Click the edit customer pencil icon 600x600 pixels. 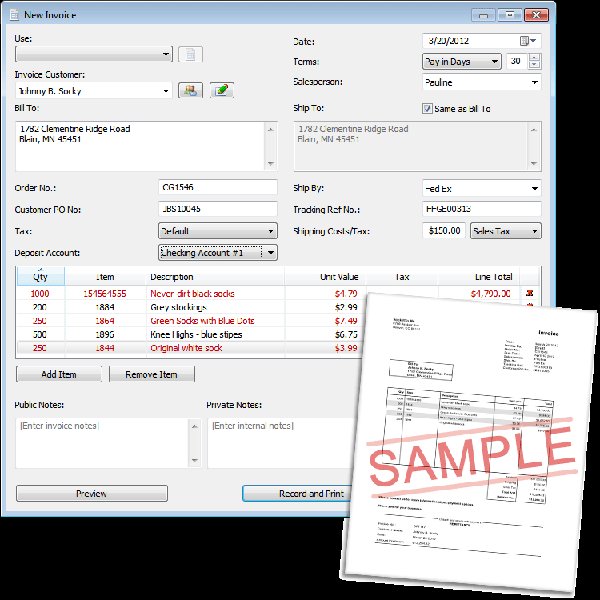[x=222, y=90]
